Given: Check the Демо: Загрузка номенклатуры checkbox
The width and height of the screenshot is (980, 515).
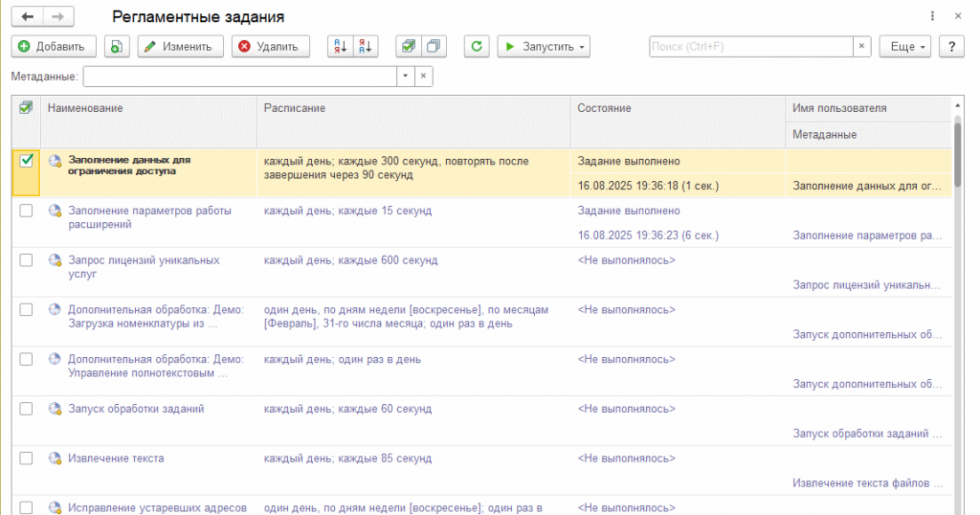Looking at the screenshot, I should coord(26,309).
